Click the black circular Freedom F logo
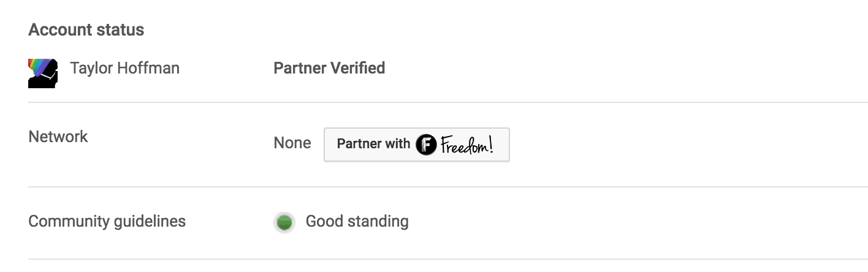868x272 pixels. coord(426,145)
